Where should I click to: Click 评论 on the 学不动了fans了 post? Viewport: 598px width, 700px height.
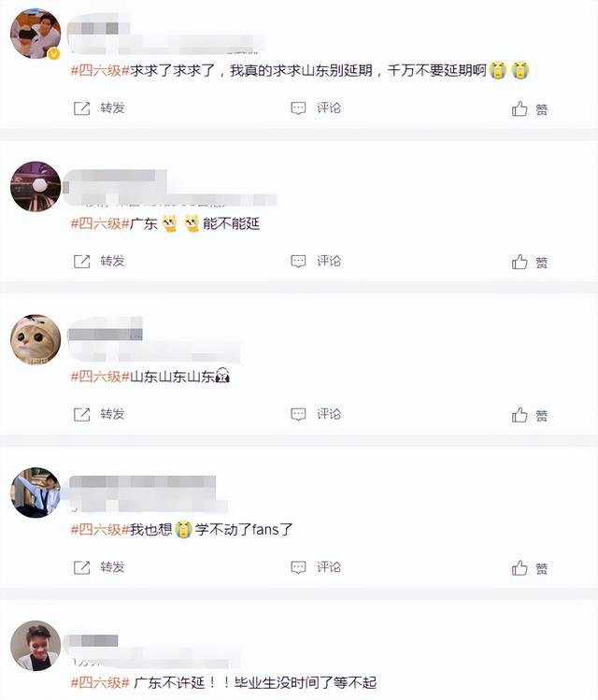coord(329,567)
